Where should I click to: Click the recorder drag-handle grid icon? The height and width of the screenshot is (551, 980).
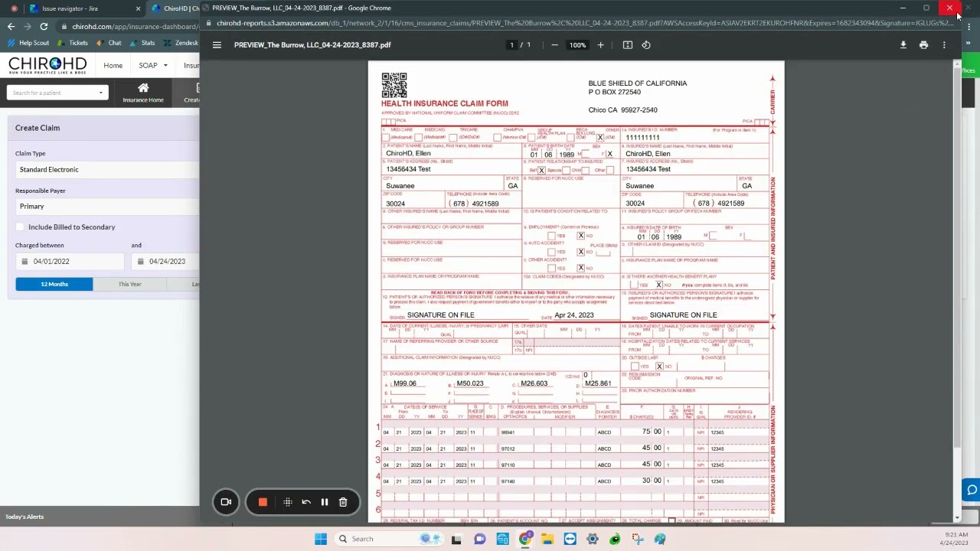[288, 502]
